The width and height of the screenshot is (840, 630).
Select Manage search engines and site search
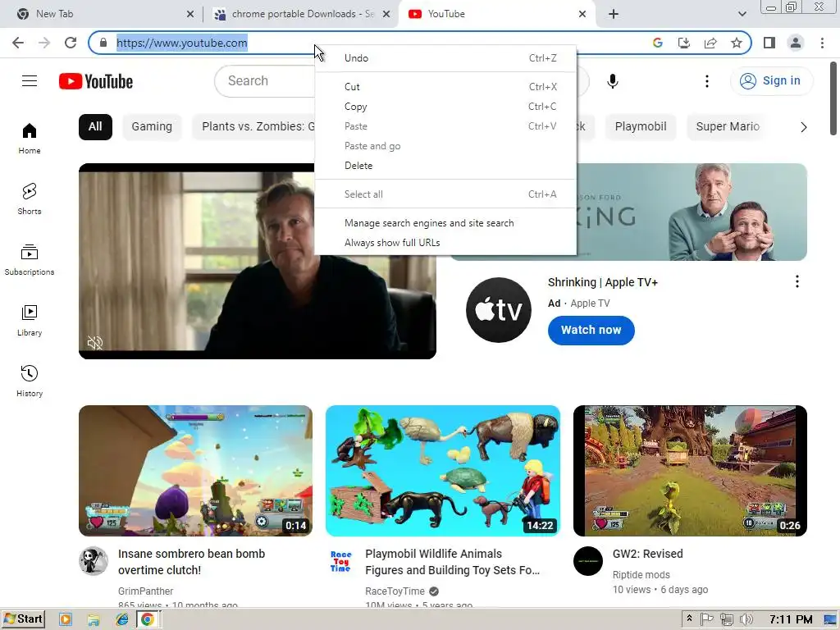445,223
